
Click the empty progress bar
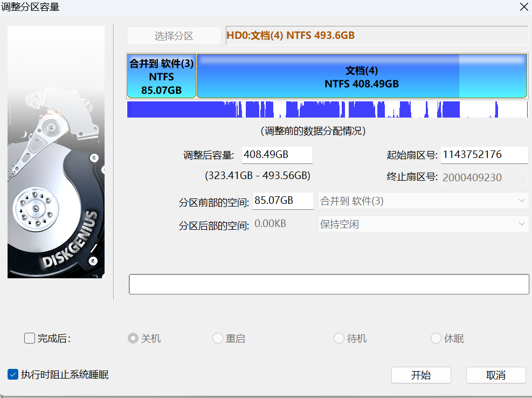point(329,284)
